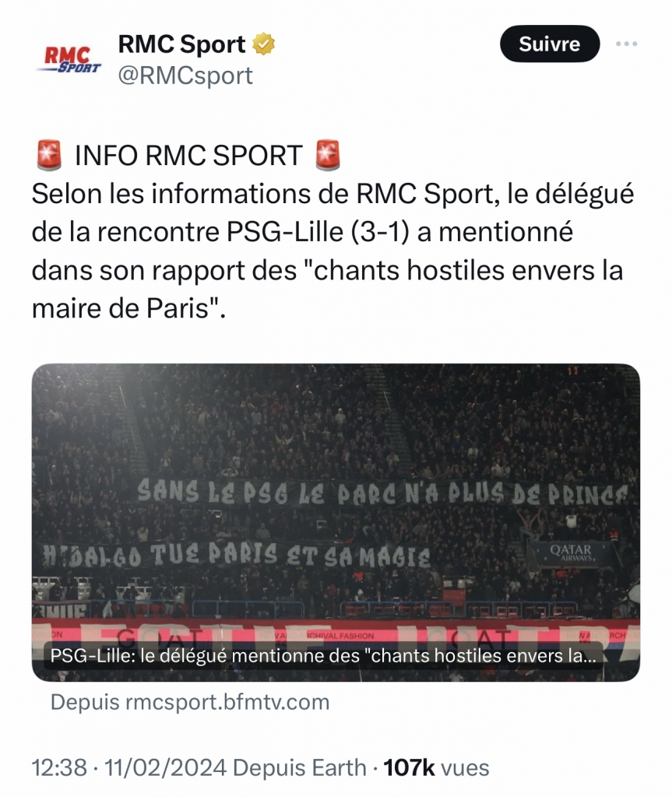Image resolution: width=672 pixels, height=797 pixels.
Task: Click the first red siren emoji
Action: [49, 155]
